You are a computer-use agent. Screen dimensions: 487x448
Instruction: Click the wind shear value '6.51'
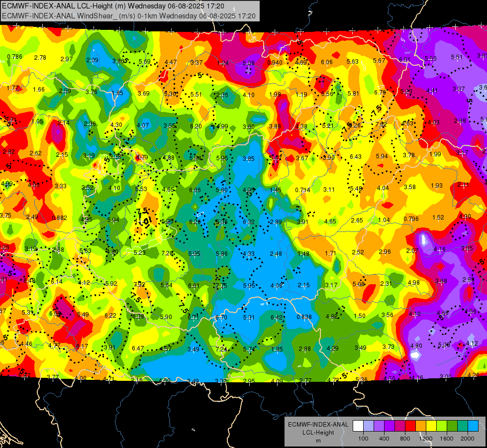(405, 59)
